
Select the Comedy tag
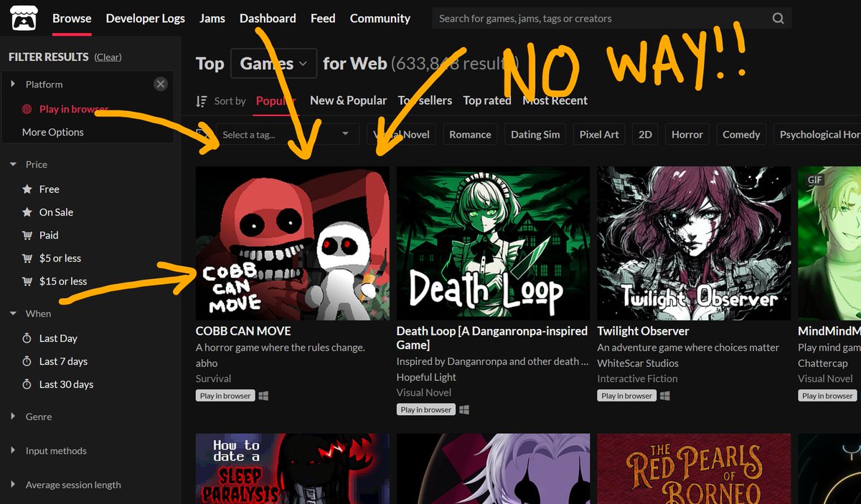tap(741, 134)
